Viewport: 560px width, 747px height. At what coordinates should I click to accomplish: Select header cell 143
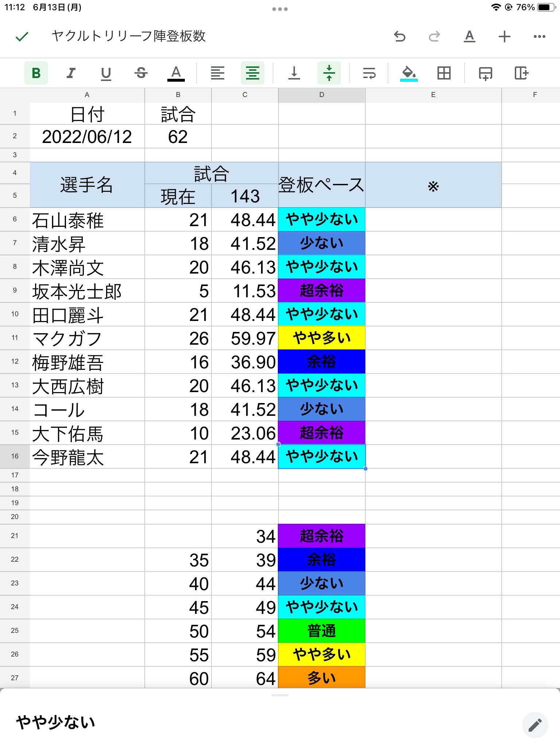click(x=245, y=196)
